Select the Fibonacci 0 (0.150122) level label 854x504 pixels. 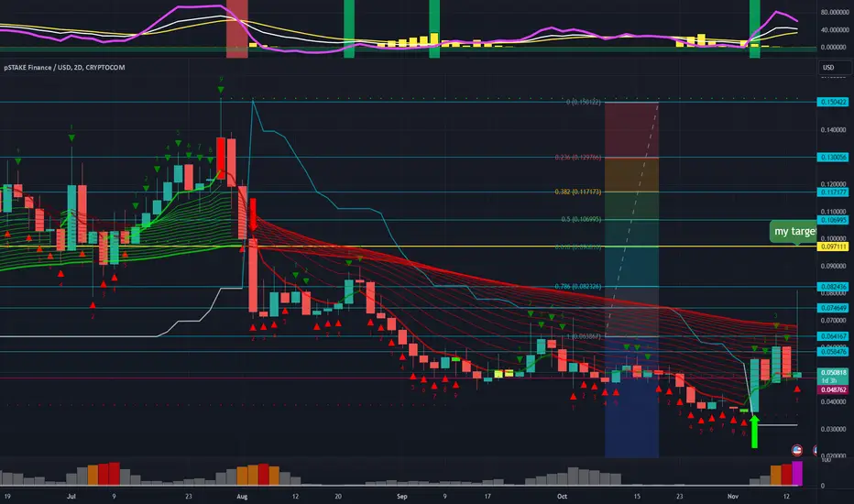pos(584,102)
